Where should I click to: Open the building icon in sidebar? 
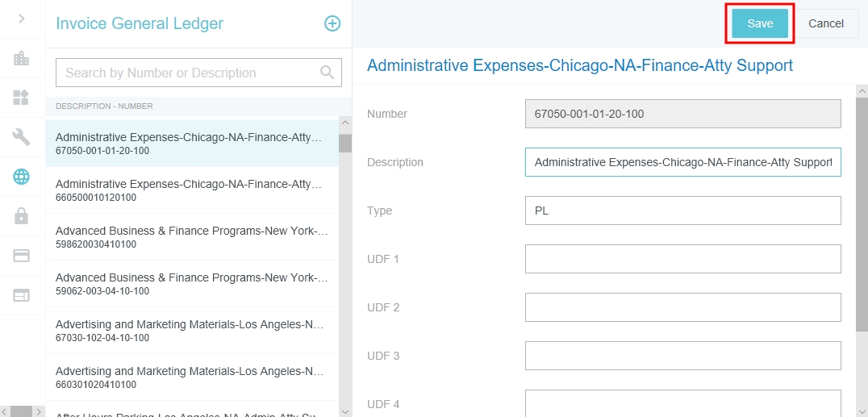pos(22,59)
